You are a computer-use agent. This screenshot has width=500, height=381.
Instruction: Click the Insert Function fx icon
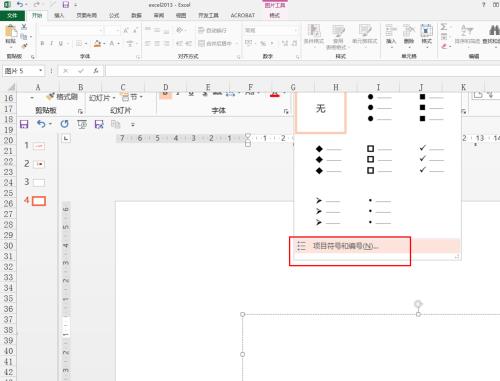[x=96, y=71]
